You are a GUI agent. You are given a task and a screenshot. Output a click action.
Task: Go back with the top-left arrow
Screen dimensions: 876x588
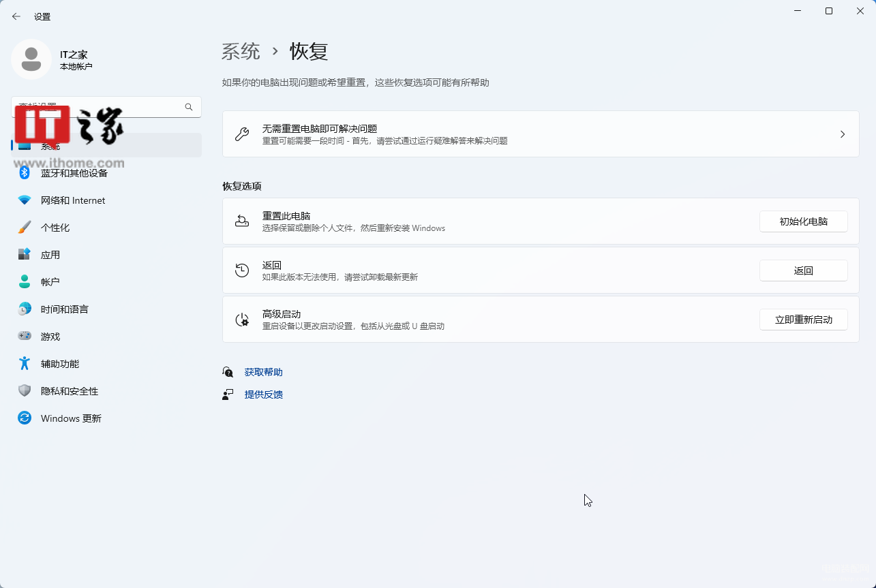click(x=16, y=16)
